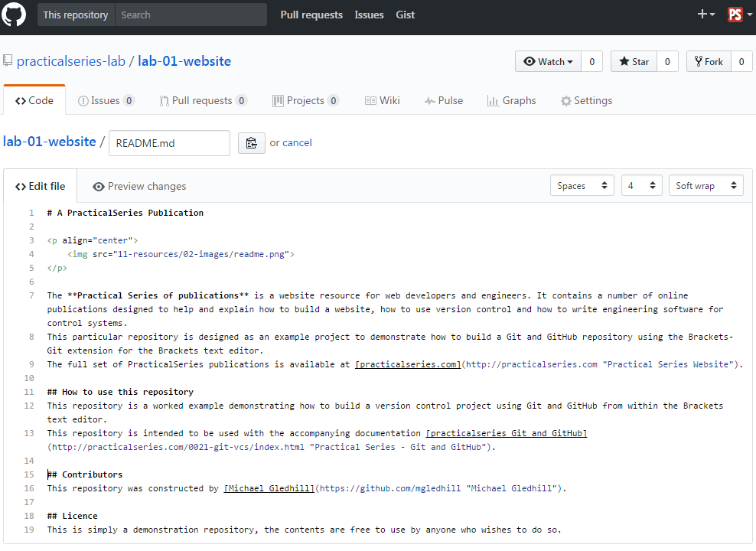Viewport: 756px width, 551px height.
Task: Click the [practicalseries Git and GitHub] link text
Action: point(507,433)
